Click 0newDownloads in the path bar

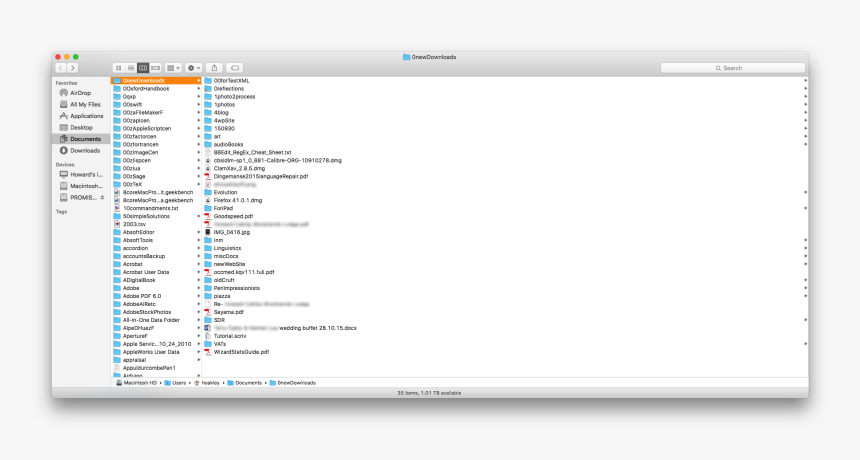pos(292,383)
